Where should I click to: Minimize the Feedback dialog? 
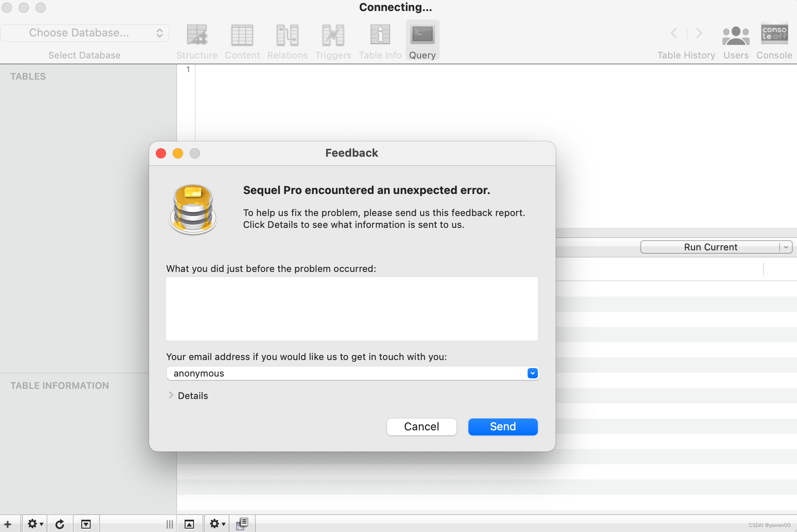click(x=178, y=153)
